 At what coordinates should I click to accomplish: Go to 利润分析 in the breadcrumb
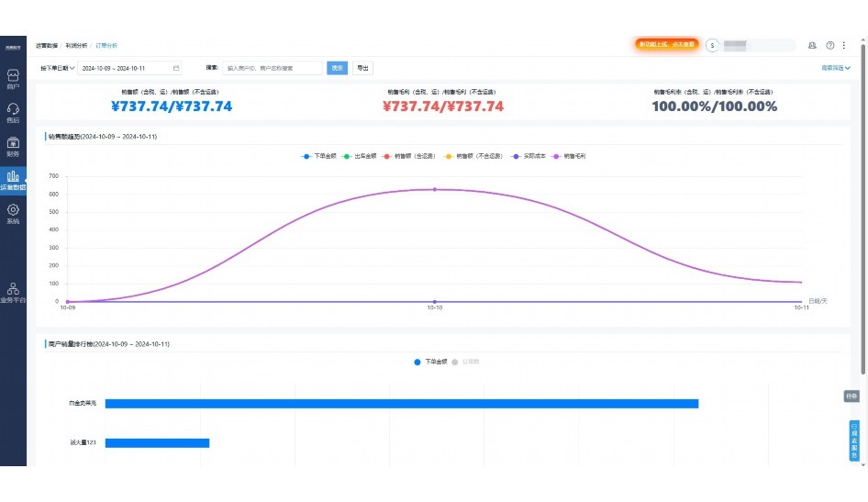pyautogui.click(x=77, y=45)
